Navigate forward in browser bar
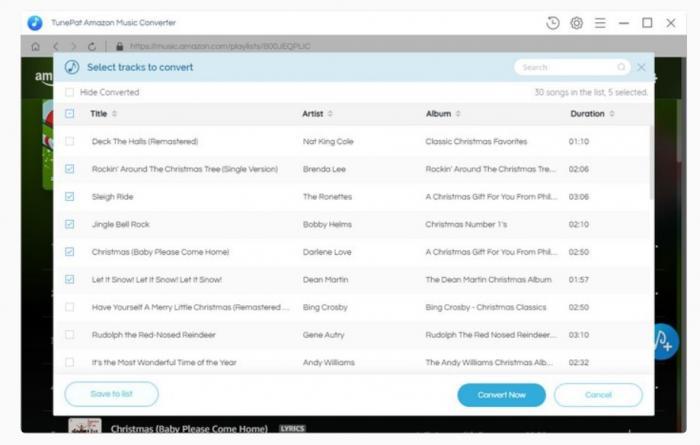The width and height of the screenshot is (700, 445). (x=74, y=46)
